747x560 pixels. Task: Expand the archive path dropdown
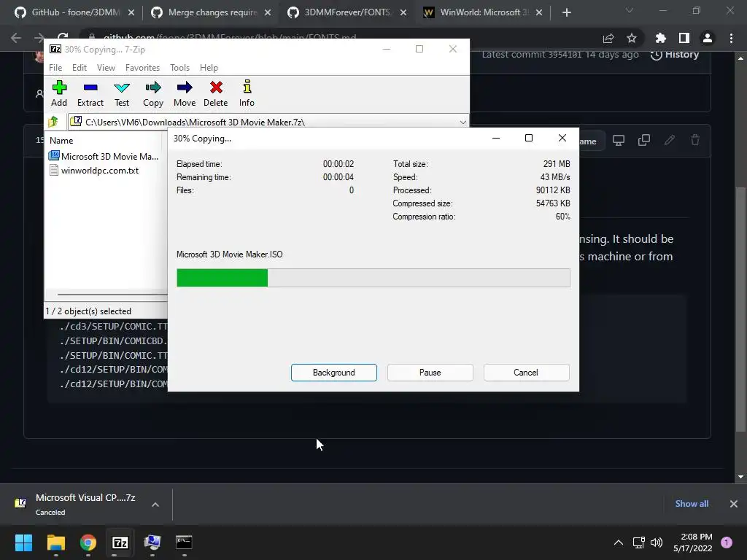[x=462, y=122]
